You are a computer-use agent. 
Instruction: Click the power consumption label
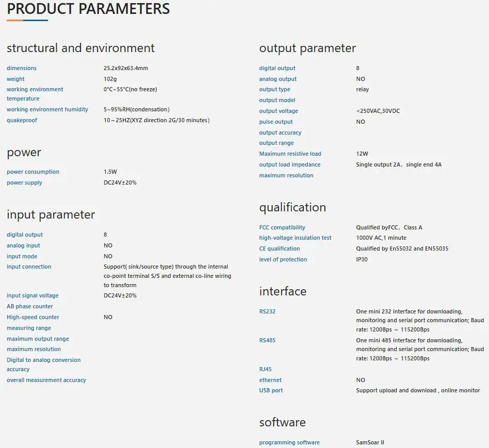32,172
